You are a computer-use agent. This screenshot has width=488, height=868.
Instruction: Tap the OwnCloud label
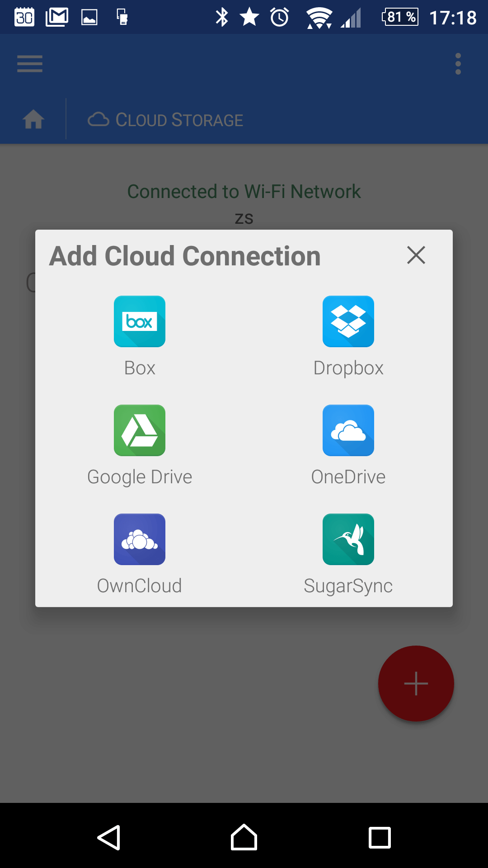[140, 586]
